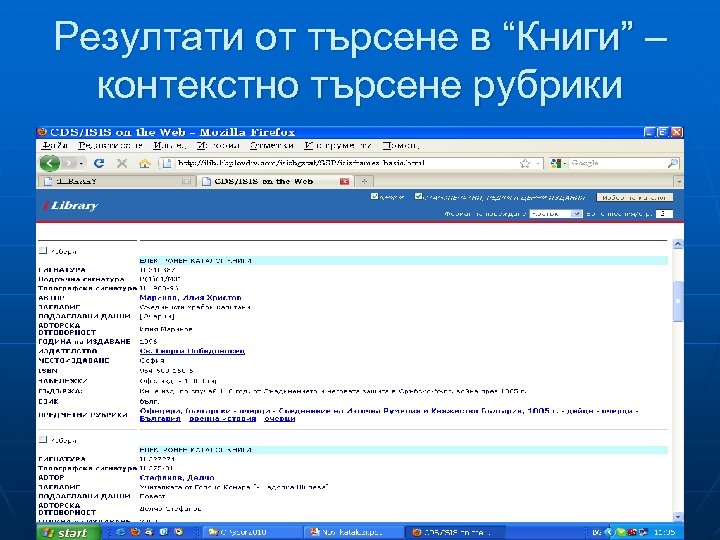Switch to the folder window on the taskbar
Screen dimensions: 720x540
click(x=252, y=532)
